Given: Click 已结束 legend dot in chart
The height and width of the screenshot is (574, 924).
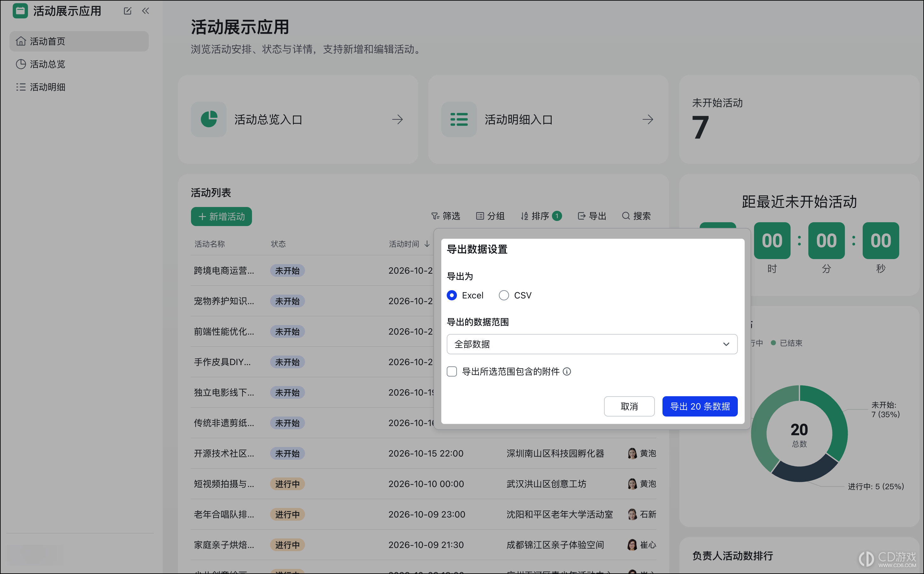Looking at the screenshot, I should pos(773,343).
